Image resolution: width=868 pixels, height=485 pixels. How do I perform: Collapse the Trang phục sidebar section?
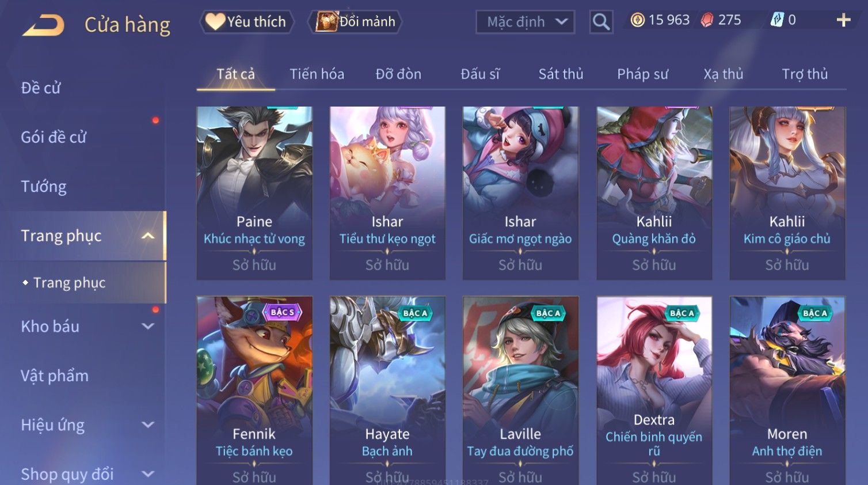pyautogui.click(x=148, y=236)
